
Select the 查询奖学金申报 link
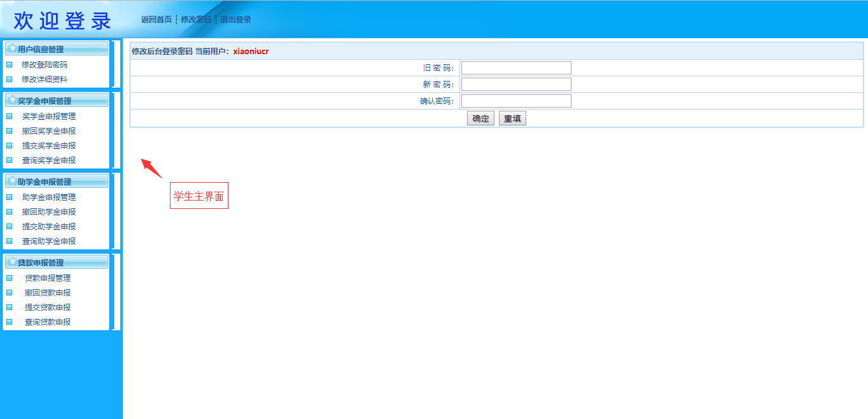[49, 160]
